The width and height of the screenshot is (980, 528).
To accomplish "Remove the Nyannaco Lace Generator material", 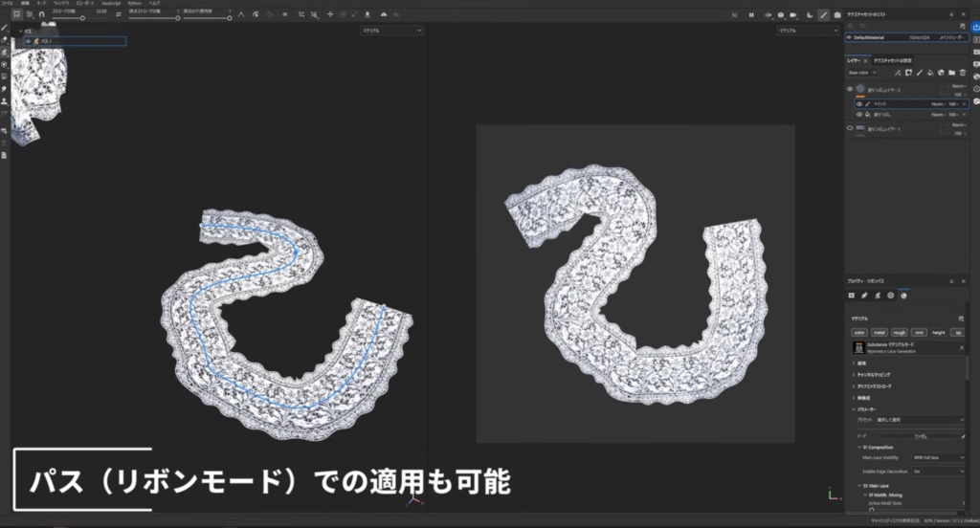I will [961, 347].
